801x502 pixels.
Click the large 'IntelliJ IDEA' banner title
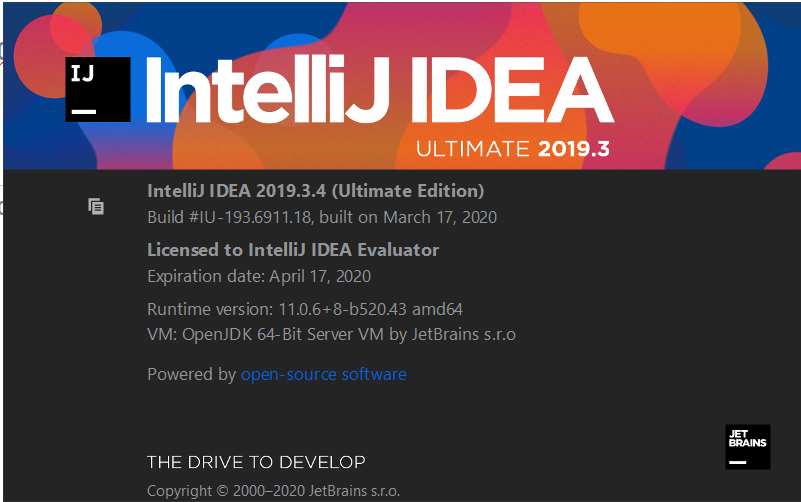click(x=380, y=90)
